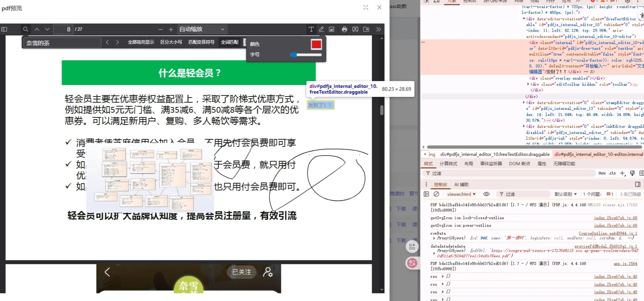Image resolution: width=644 pixels, height=301 pixels.
Task: Open previewPdfModal.fb6918a1.js:1 source link
Action: click(605, 246)
